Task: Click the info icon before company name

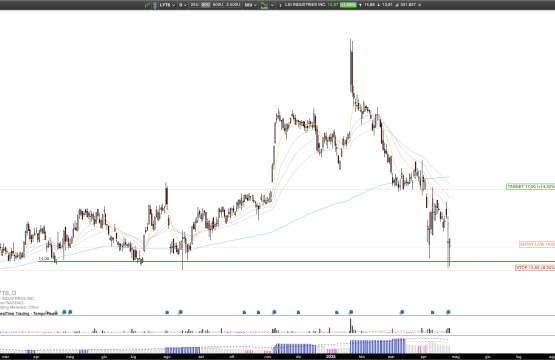Action: pyautogui.click(x=280, y=5)
